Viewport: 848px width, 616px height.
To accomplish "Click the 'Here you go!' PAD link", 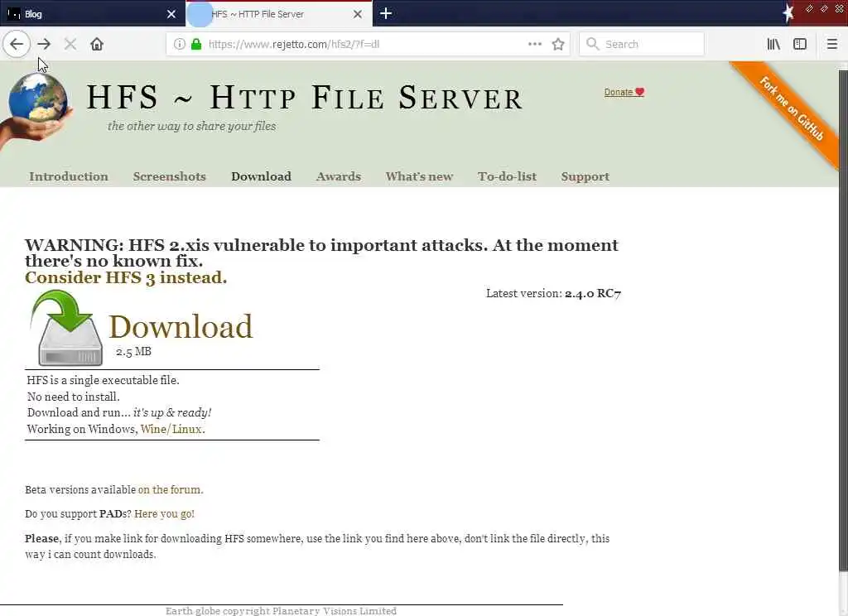I will coord(165,514).
